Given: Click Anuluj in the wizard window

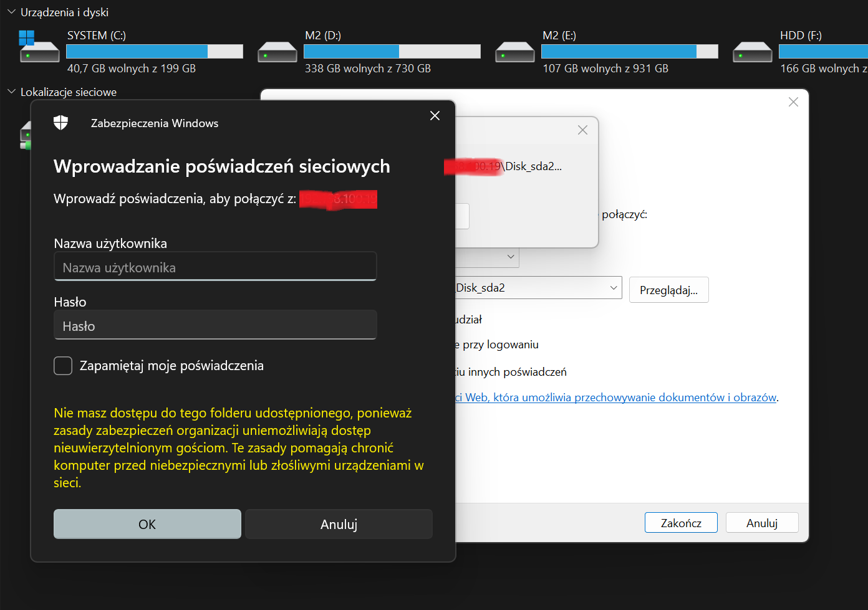Looking at the screenshot, I should (x=762, y=523).
